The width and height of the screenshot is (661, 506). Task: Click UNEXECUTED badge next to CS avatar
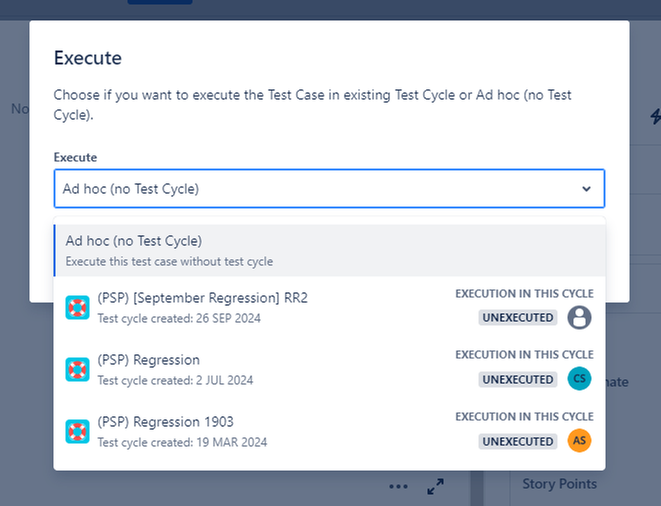tap(517, 379)
